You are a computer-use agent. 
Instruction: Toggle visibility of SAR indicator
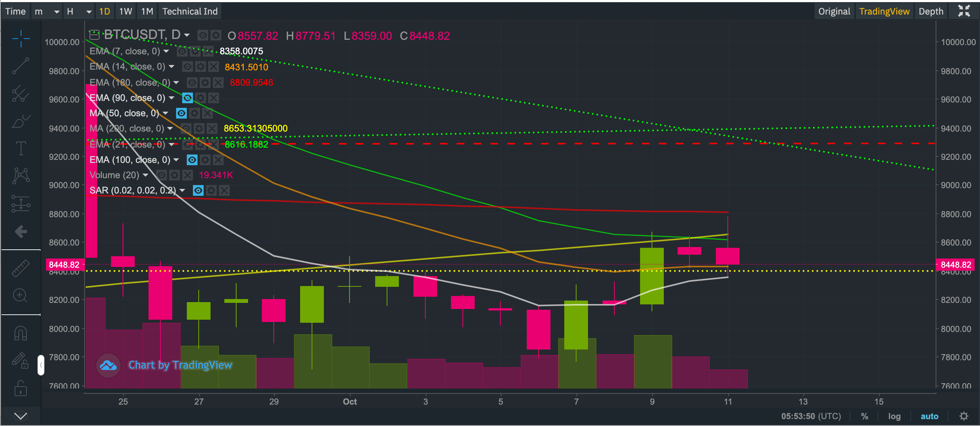point(198,190)
